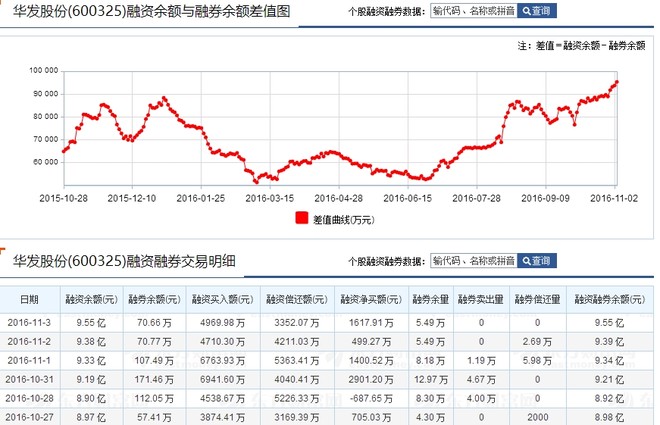This screenshot has height=425, width=660.
Task: Select the 2016-11-3 date cell
Action: point(29,323)
